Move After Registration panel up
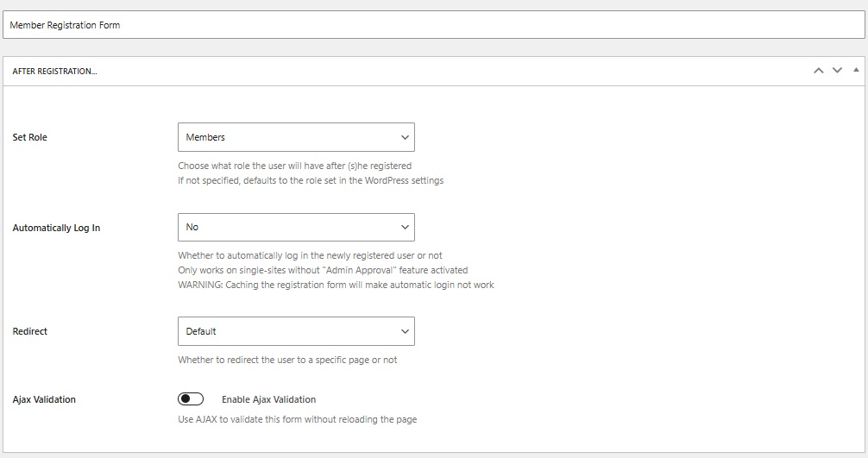This screenshot has height=458, width=868. (x=818, y=70)
